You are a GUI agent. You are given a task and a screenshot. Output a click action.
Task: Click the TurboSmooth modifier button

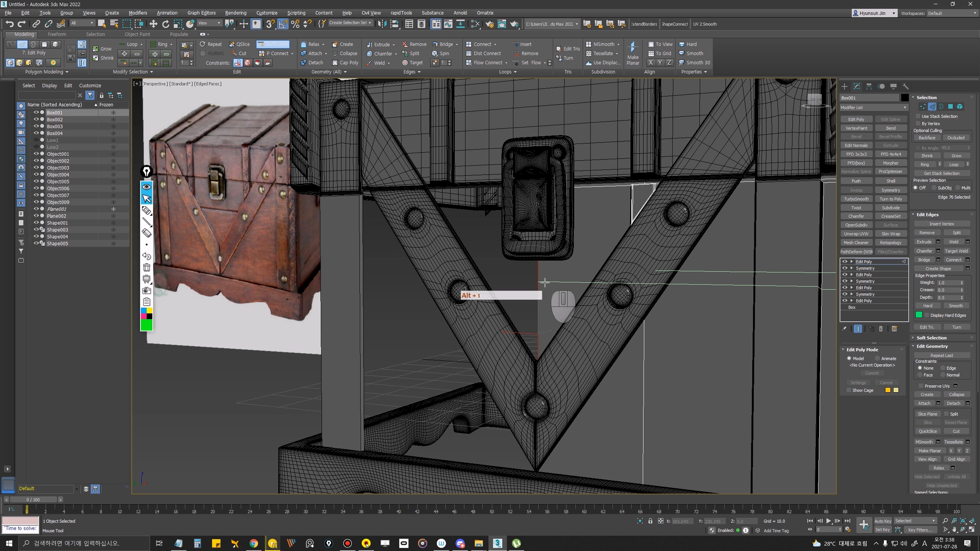(x=856, y=199)
